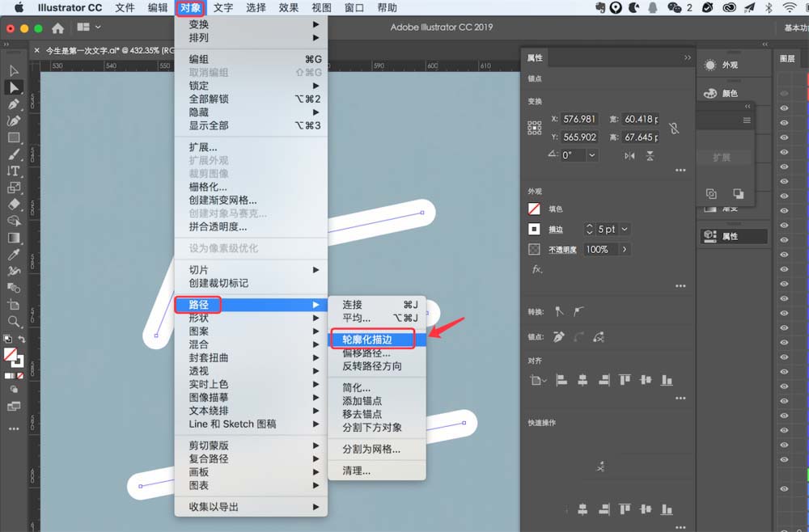809x532 pixels.
Task: Close the document tab
Action: [36, 50]
